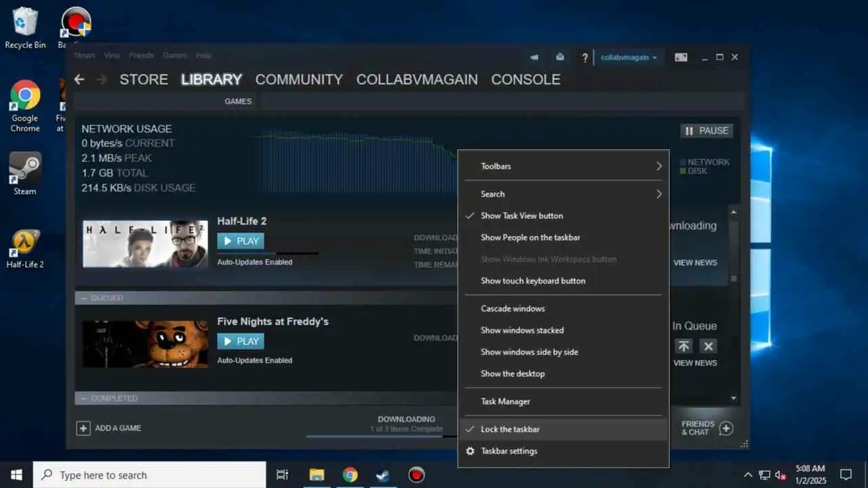
Task: Open the Console tab
Action: coord(526,79)
